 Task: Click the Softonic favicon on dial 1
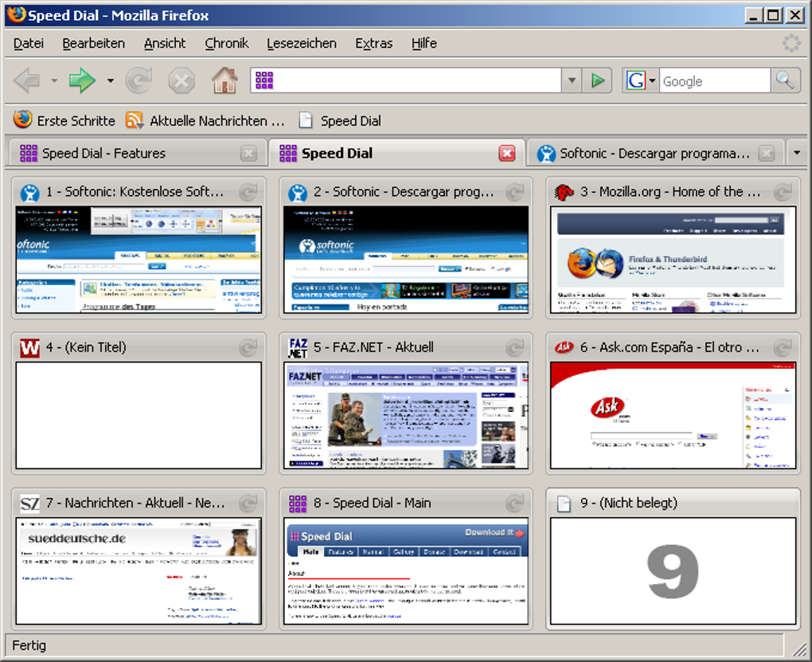30,193
